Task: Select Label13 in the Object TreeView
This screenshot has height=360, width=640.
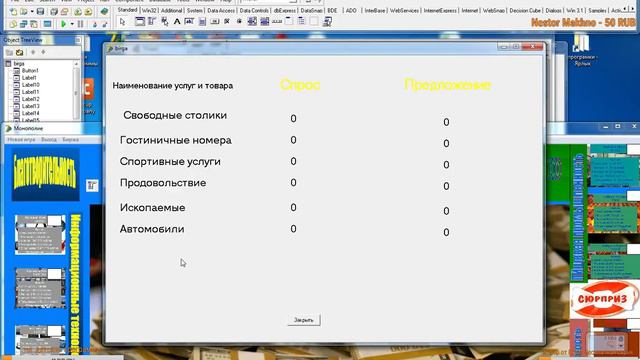Action: coord(31,106)
